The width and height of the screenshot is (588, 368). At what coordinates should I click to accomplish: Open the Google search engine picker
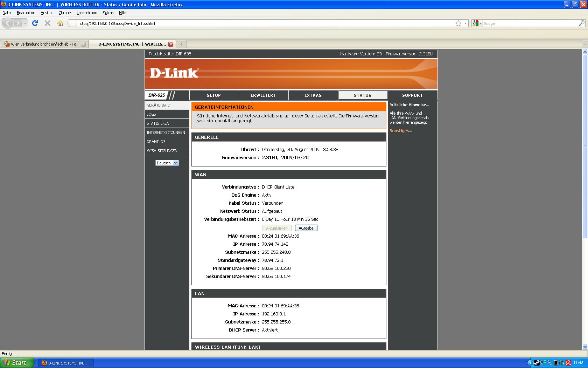point(477,23)
